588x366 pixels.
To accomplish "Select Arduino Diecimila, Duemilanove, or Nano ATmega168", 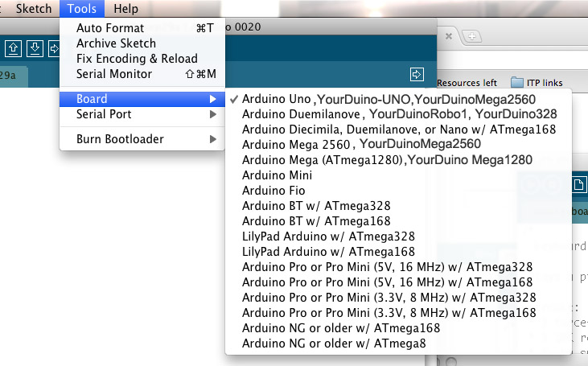I will [x=398, y=130].
